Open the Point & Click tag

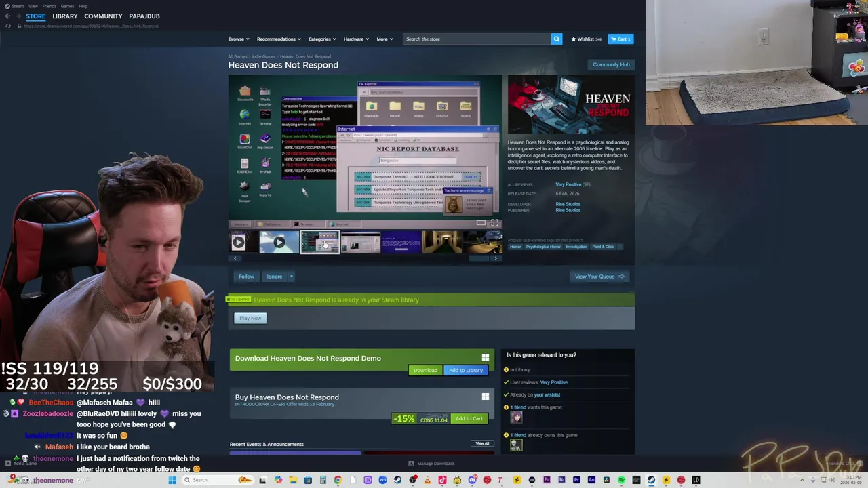click(602, 247)
